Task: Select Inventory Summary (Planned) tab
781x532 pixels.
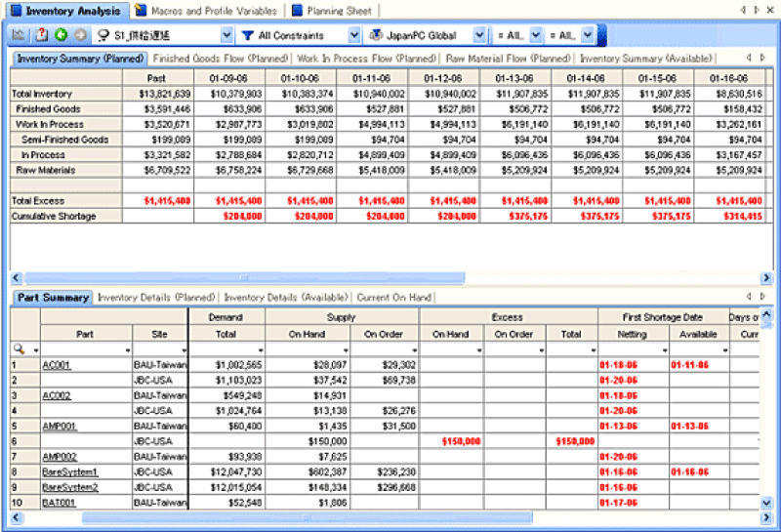Action: tap(80, 59)
